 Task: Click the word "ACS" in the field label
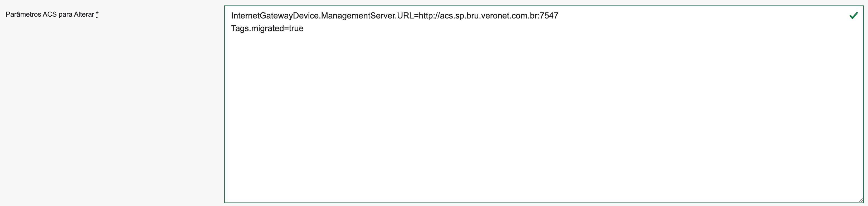pyautogui.click(x=50, y=15)
